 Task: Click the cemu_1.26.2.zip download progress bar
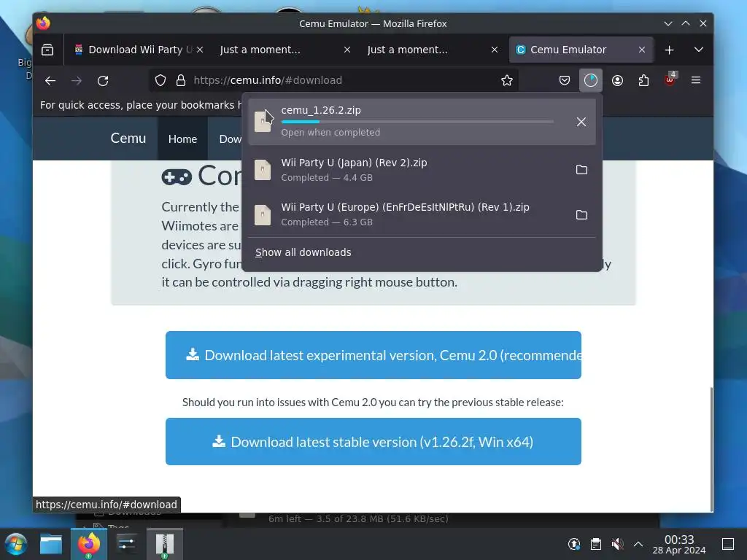coord(417,122)
